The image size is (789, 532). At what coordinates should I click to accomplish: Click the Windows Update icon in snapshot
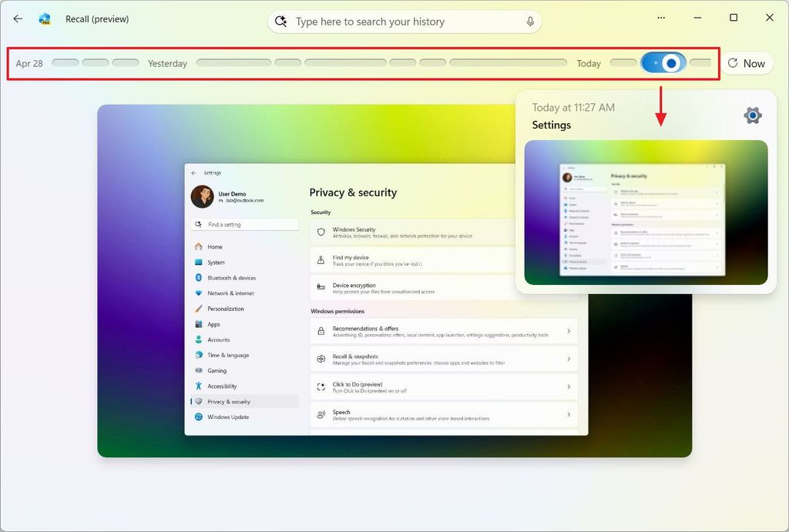(x=198, y=417)
